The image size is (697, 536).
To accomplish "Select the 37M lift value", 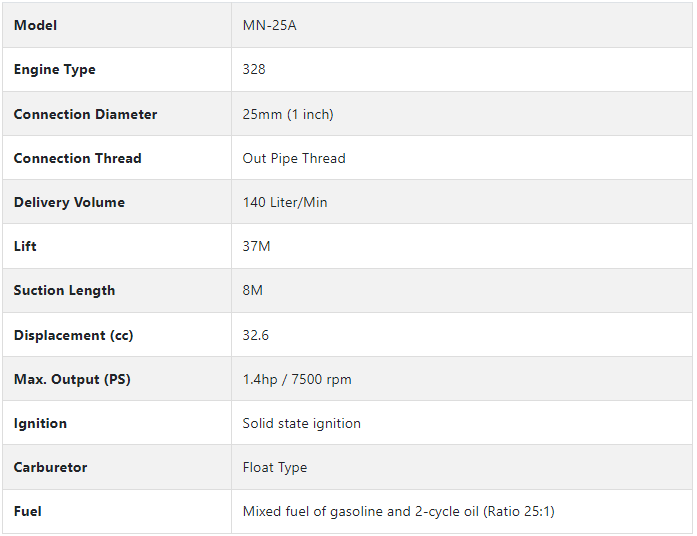I will click(256, 246).
